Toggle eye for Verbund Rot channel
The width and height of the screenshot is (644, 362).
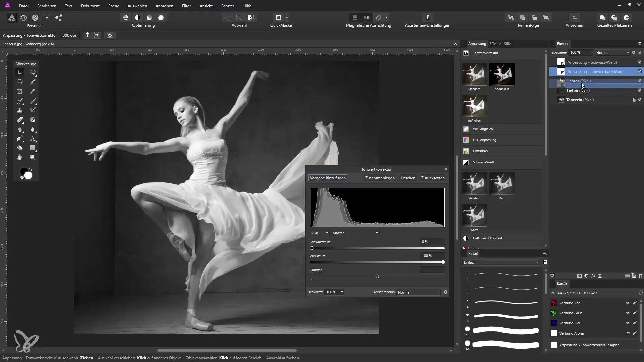click(628, 303)
